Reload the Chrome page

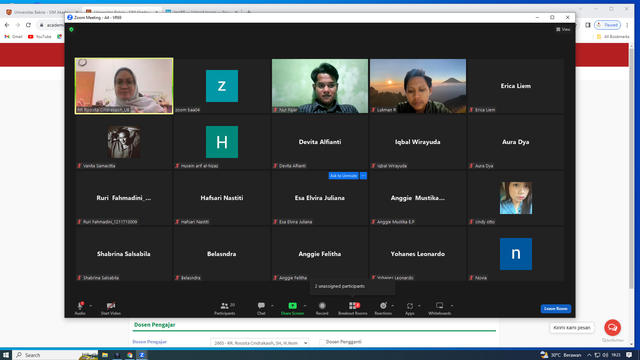pos(28,25)
